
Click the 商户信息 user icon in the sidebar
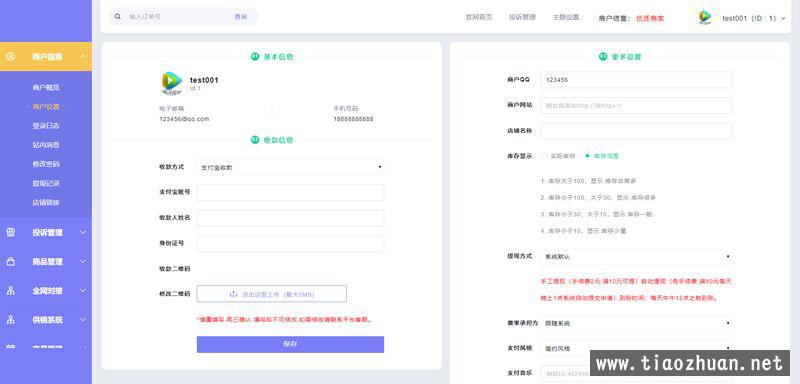(11, 57)
